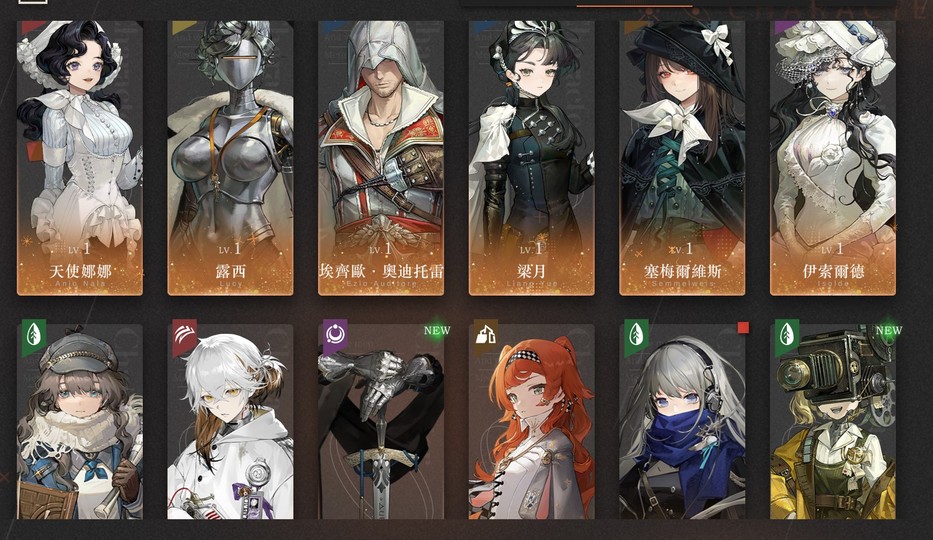Select 埃齊歐·奧迪托雷 Ezio Auditore card
The image size is (933, 540).
381,158
